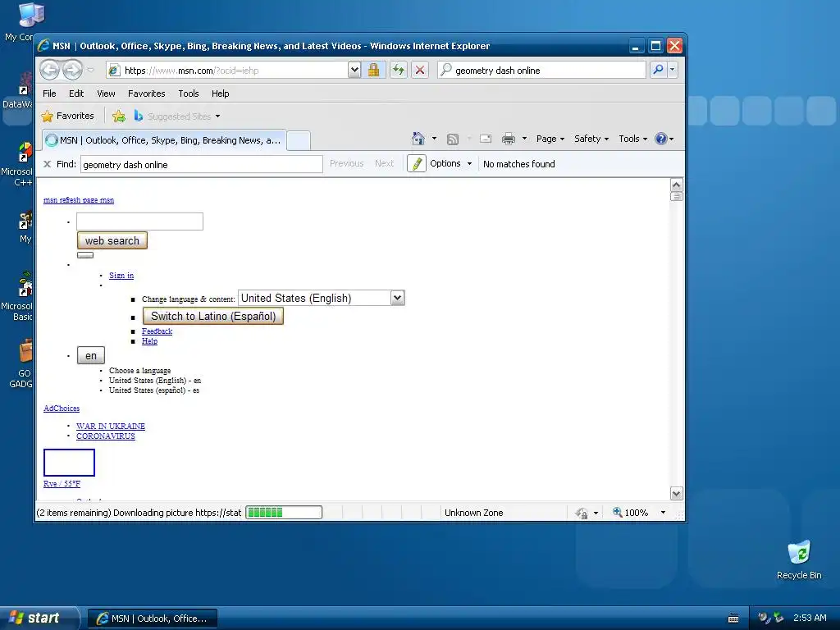This screenshot has width=840, height=630.
Task: Click the page scrollbar up arrow
Action: click(676, 185)
